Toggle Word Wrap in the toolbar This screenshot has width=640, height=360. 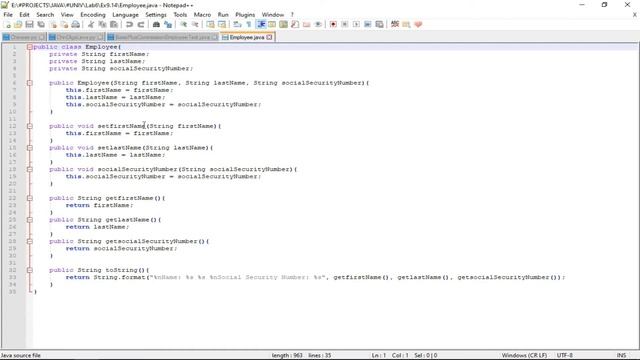237,24
